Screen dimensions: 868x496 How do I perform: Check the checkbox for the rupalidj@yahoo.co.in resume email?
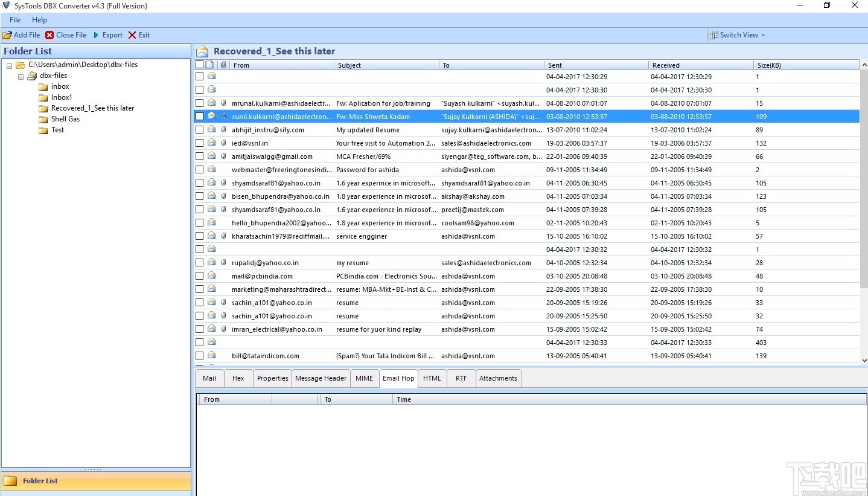pos(199,262)
